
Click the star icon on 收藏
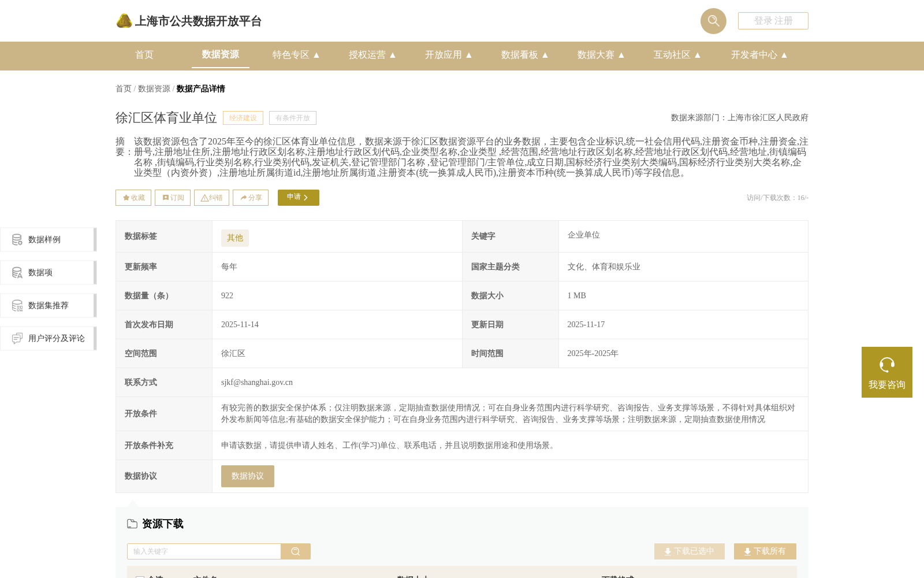click(x=126, y=198)
